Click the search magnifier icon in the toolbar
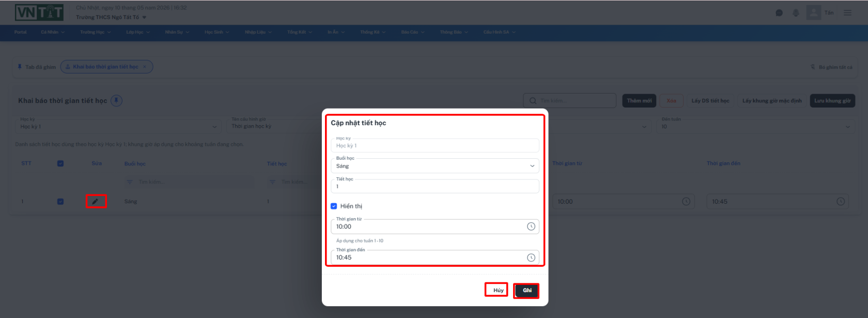 pos(533,101)
